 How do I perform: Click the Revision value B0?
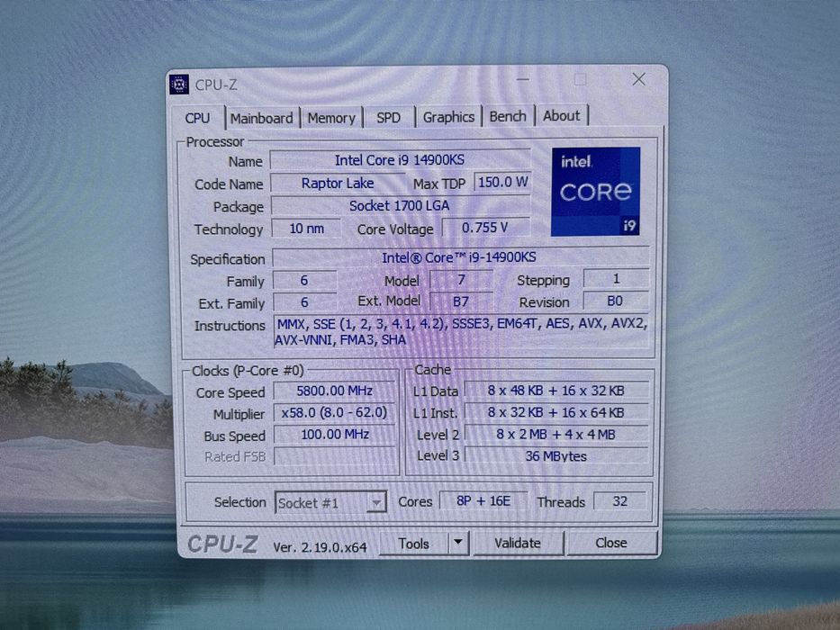(x=615, y=301)
